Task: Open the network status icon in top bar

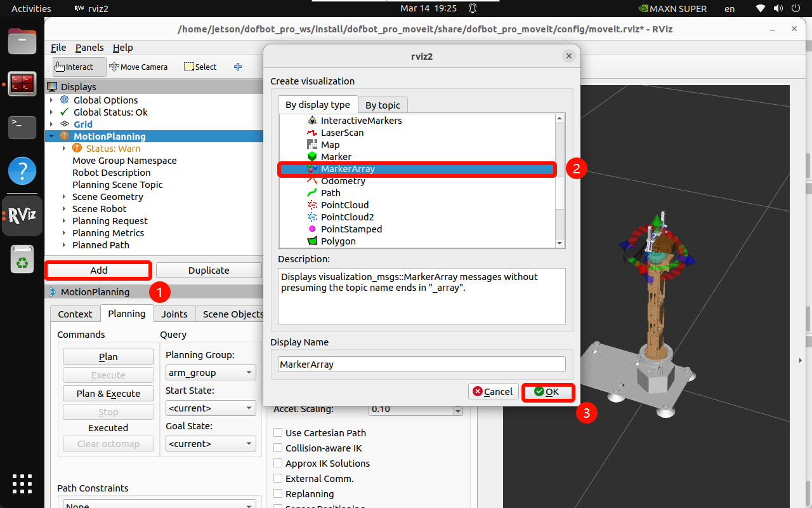Action: click(761, 8)
